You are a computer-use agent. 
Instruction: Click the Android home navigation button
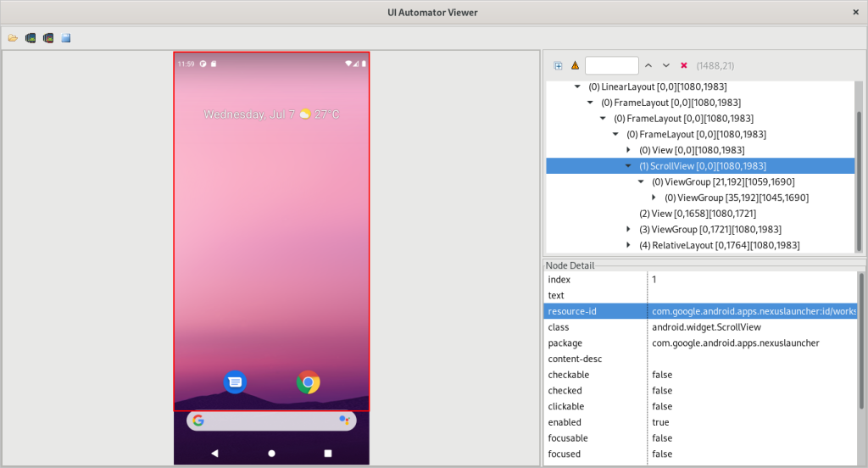coord(271,453)
